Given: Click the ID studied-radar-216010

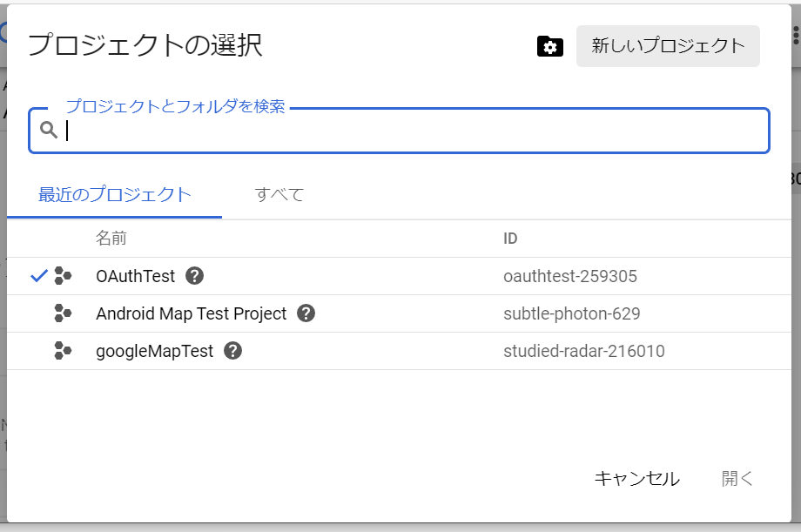Looking at the screenshot, I should coord(584,351).
